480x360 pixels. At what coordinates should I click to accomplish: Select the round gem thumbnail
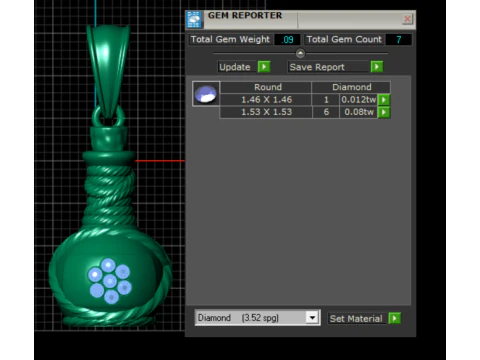[206, 94]
